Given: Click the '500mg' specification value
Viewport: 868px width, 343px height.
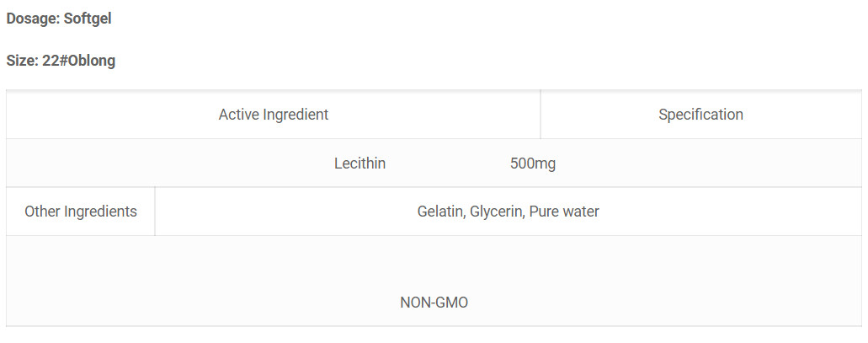Looking at the screenshot, I should (x=533, y=163).
